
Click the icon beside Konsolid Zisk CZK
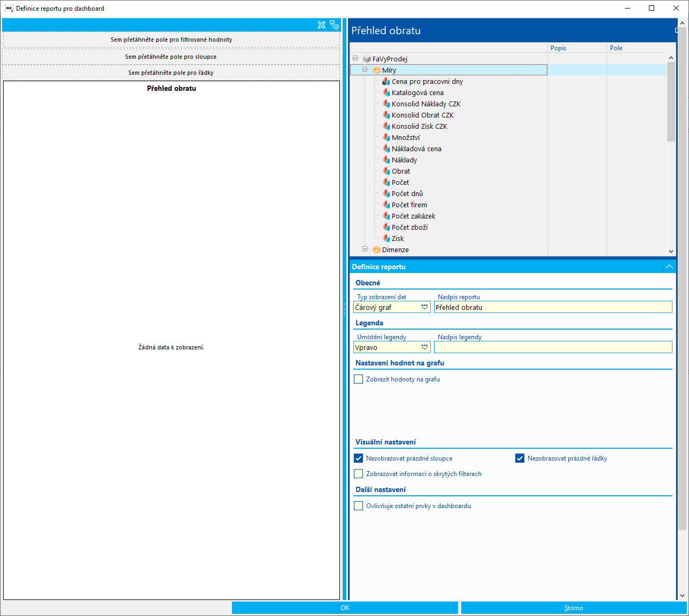(x=386, y=127)
